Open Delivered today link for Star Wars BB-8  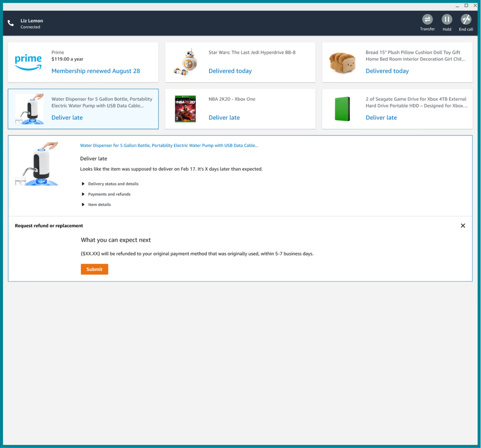point(230,71)
